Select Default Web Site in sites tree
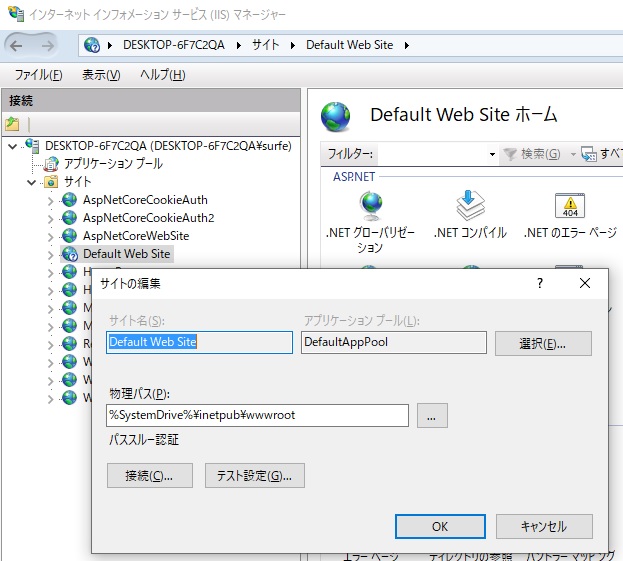 coord(126,254)
